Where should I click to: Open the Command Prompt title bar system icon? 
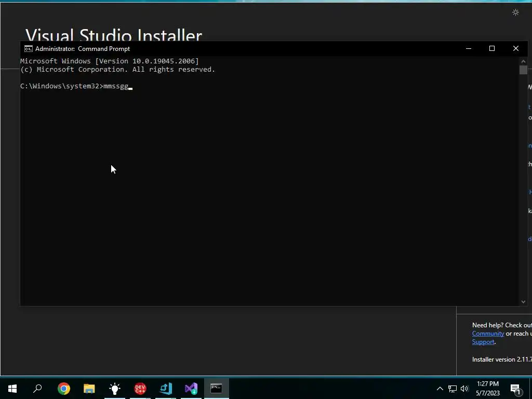[29, 48]
